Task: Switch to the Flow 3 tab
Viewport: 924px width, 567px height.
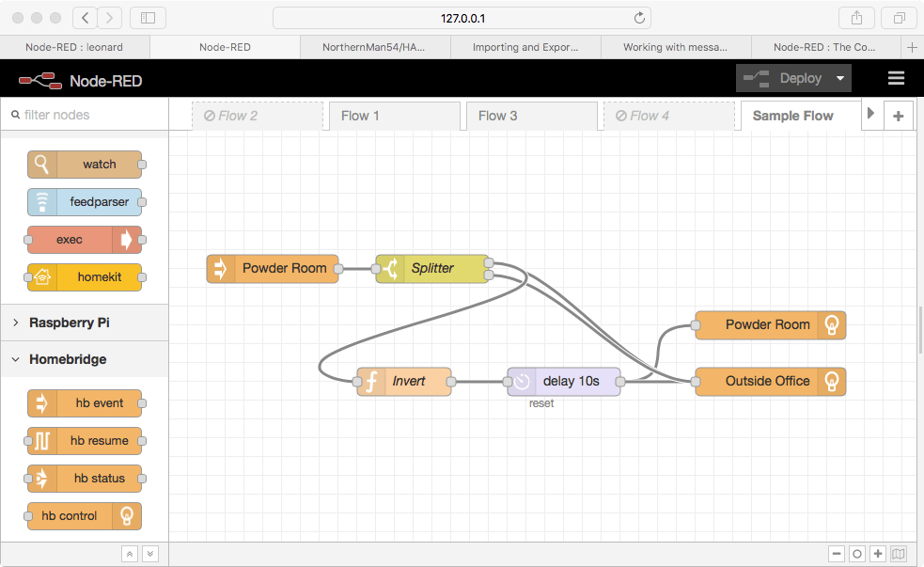Action: (x=531, y=115)
